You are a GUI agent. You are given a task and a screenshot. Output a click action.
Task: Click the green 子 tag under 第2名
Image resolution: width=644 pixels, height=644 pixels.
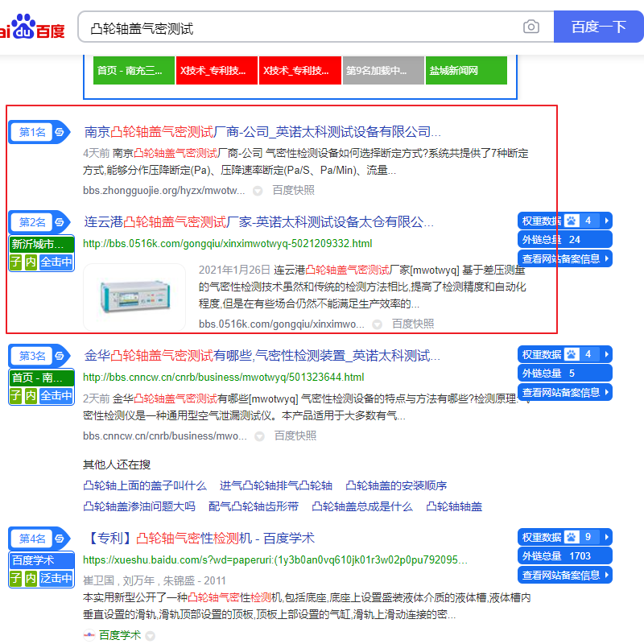coord(15,262)
